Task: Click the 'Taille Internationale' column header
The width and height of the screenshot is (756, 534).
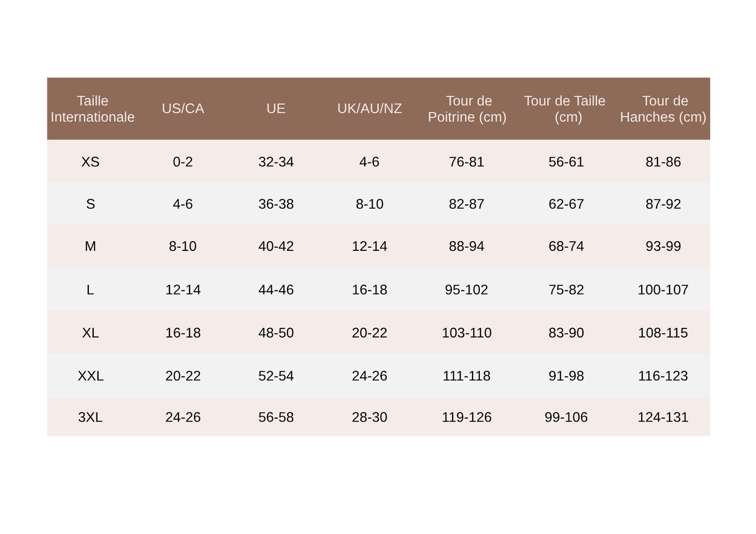Action: (93, 109)
